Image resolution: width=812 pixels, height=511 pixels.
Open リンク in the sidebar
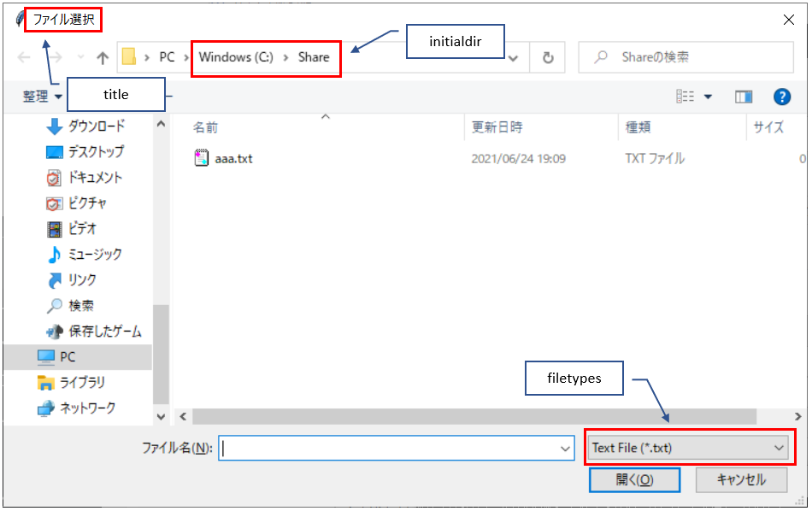point(72,280)
